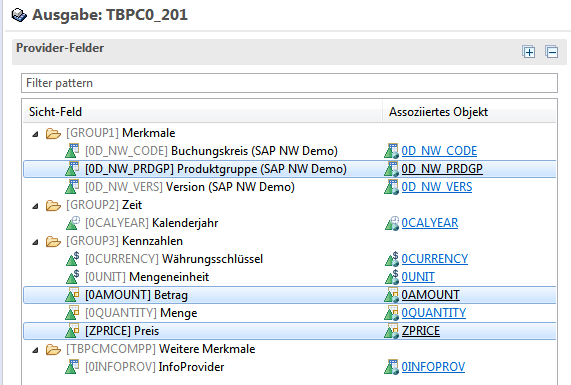Select the [0QUANTITY] Menge row text
571x385 pixels.
click(x=141, y=313)
